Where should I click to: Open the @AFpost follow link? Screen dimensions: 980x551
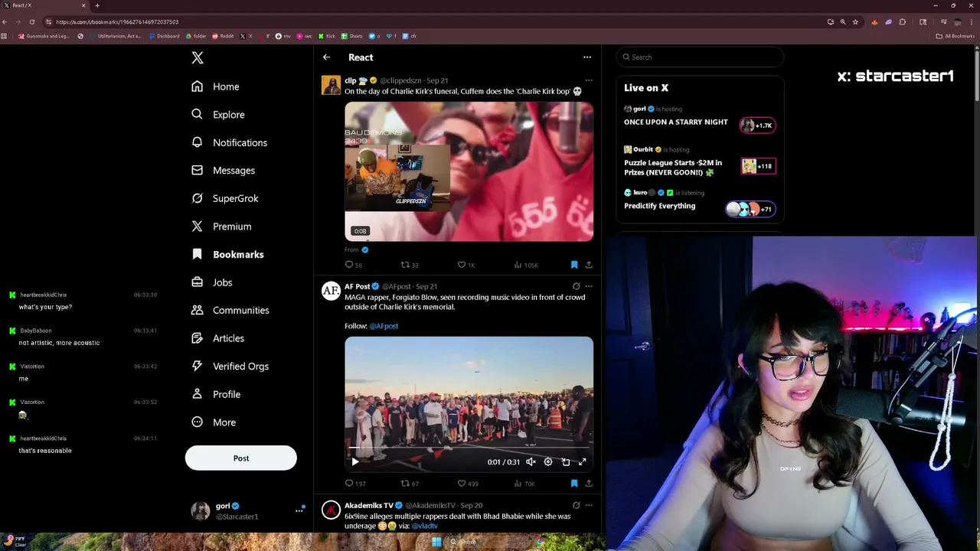click(x=384, y=326)
